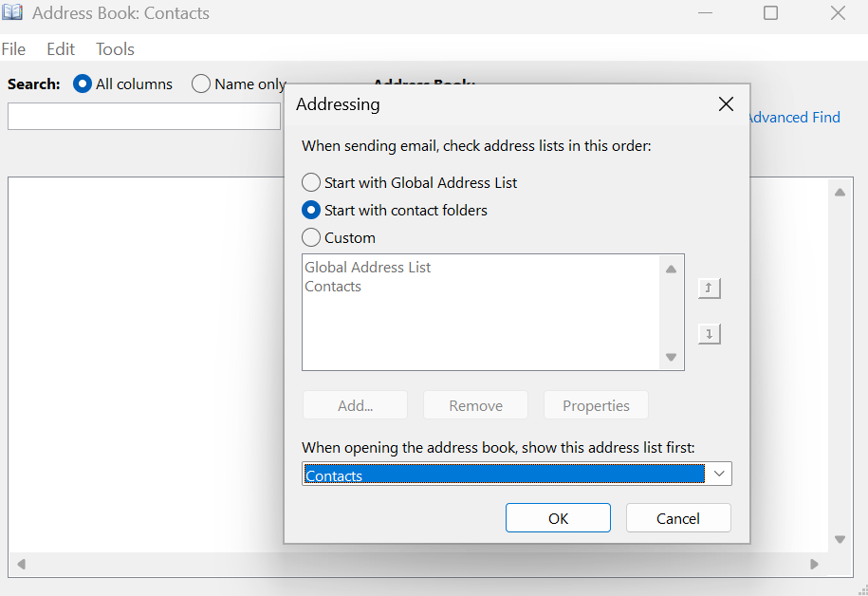Click horizontal scrollbar right arrow
Screen dimensions: 868x596
tap(814, 564)
